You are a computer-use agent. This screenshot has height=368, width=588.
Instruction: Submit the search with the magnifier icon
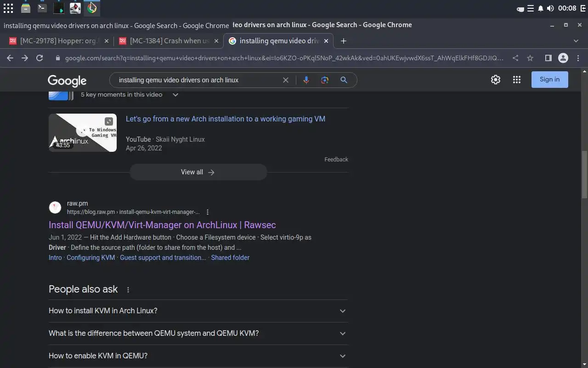tap(344, 80)
